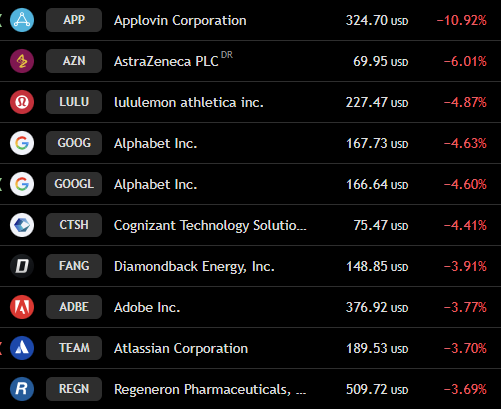Click the Google logo in GOOGL row
This screenshot has width=501, height=409.
point(22,184)
